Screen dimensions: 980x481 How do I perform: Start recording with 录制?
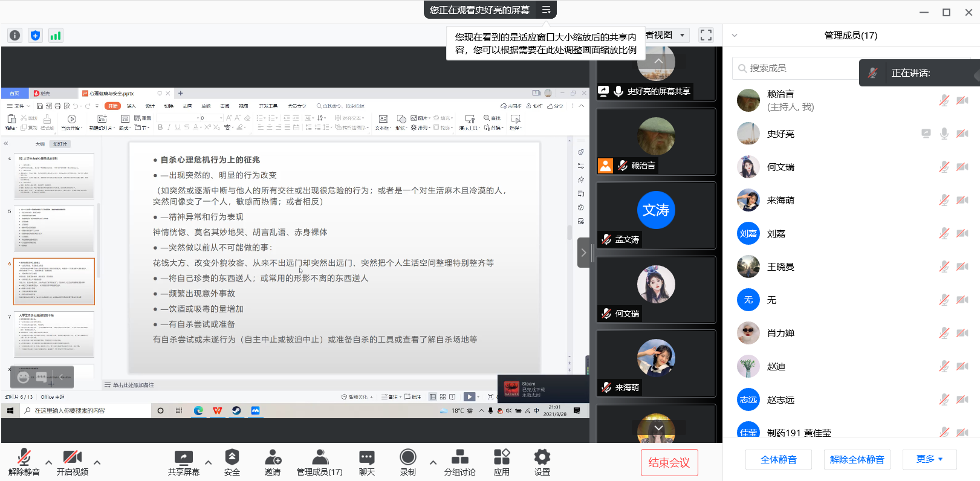point(408,462)
